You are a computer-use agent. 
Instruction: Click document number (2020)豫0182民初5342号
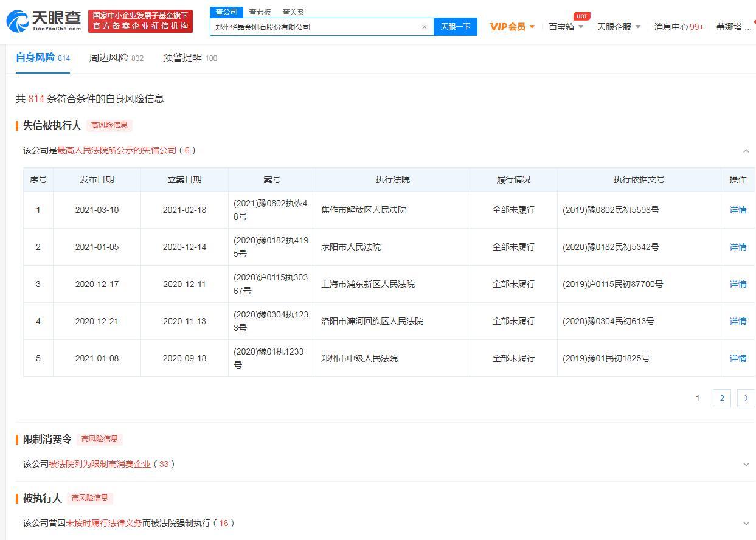611,247
